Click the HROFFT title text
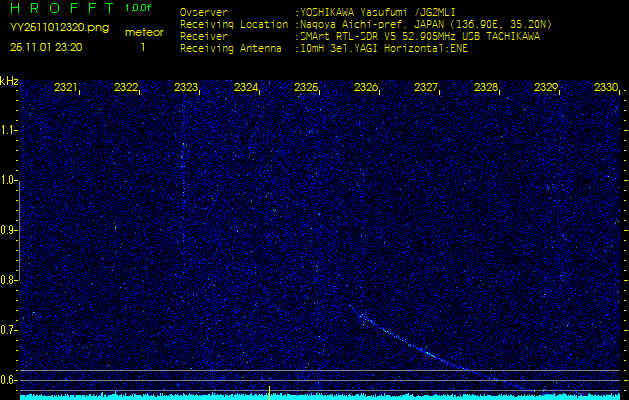The height and width of the screenshot is (400, 629). pos(60,8)
